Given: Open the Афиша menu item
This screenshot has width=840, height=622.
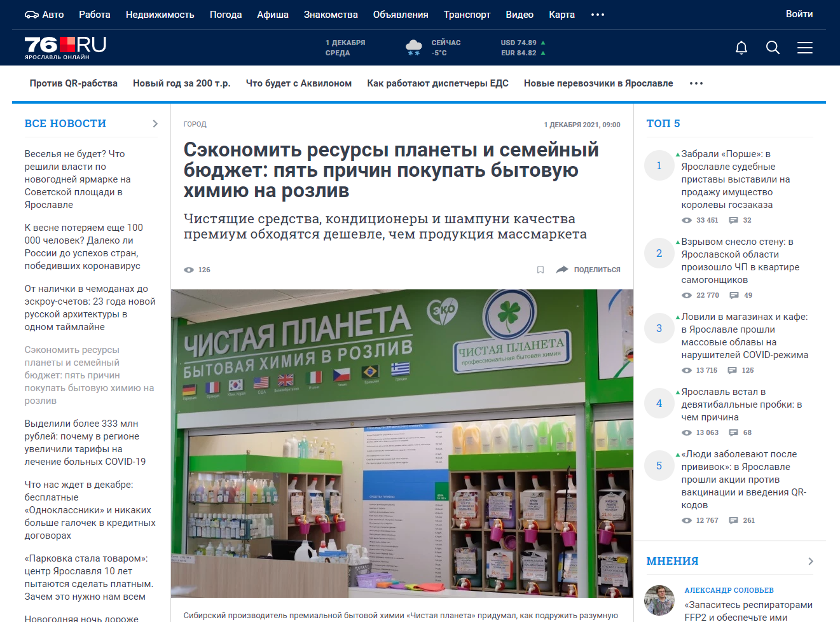Looking at the screenshot, I should pyautogui.click(x=273, y=14).
